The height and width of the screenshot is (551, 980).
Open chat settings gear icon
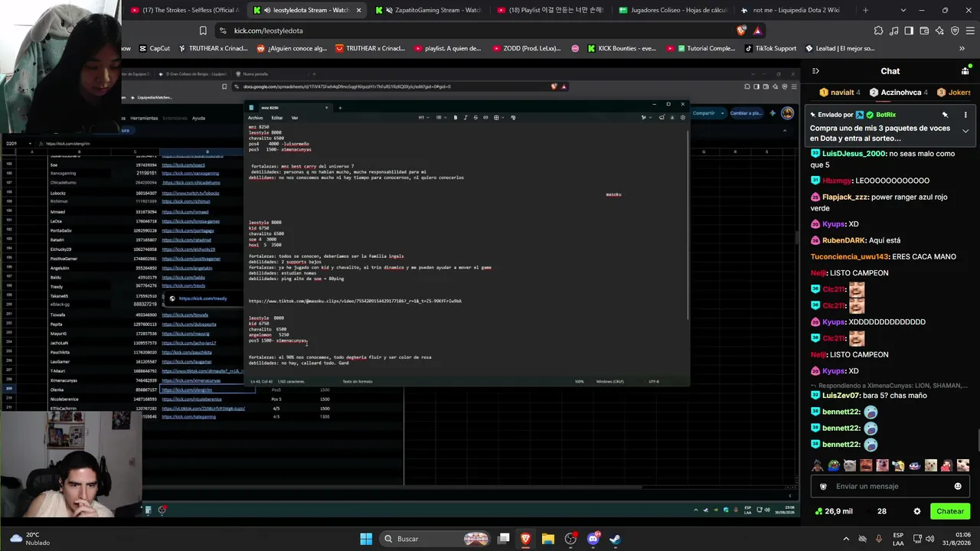917,511
